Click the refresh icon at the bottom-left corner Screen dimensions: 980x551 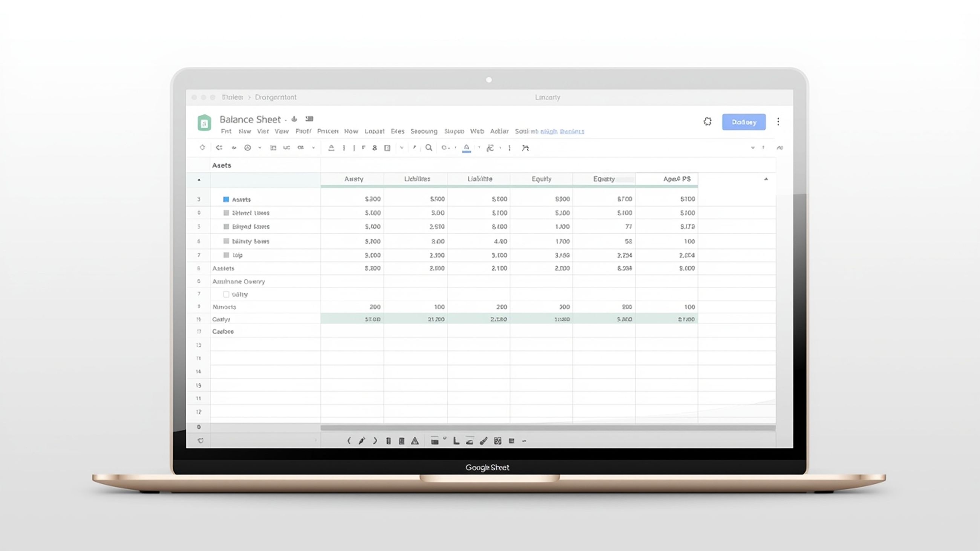pos(201,441)
